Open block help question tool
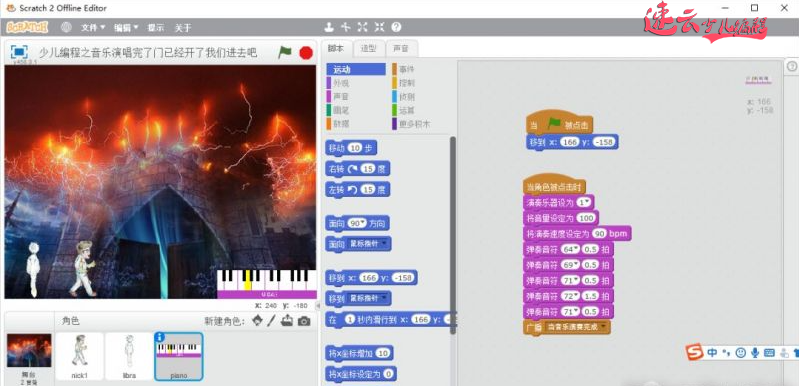This screenshot has width=799, height=386. pos(396,27)
